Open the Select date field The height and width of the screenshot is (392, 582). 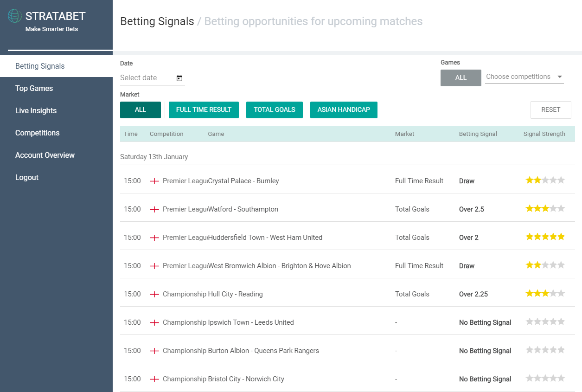coord(152,78)
